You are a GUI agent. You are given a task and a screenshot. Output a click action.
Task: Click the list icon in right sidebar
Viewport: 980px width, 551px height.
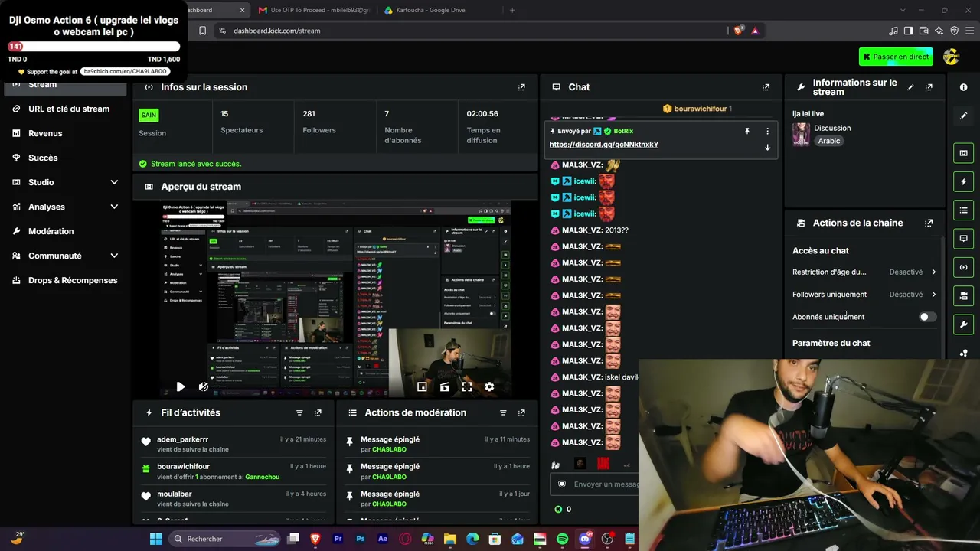[x=963, y=210]
